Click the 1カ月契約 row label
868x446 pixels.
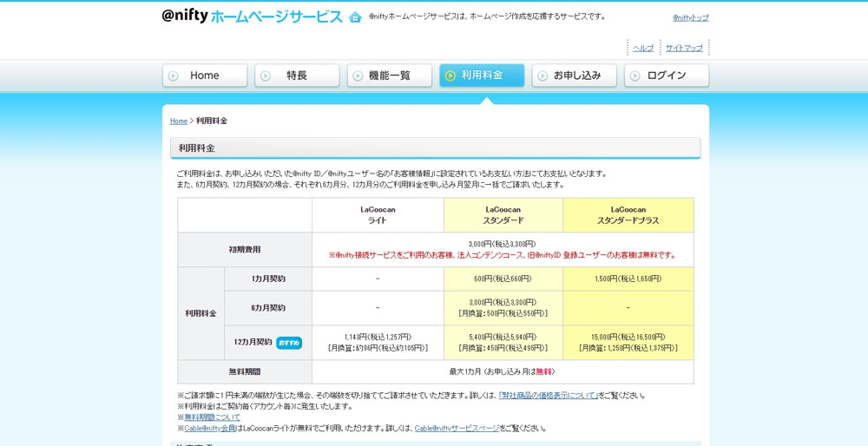pos(268,279)
